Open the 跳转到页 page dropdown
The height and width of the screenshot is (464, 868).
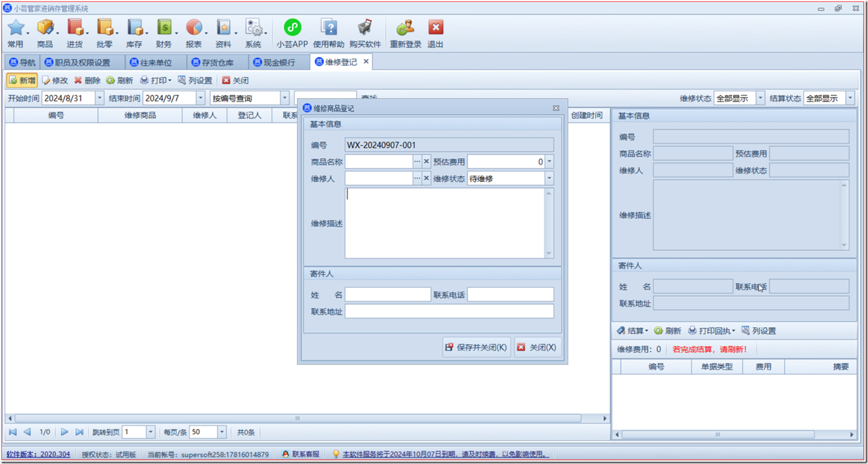(x=150, y=432)
